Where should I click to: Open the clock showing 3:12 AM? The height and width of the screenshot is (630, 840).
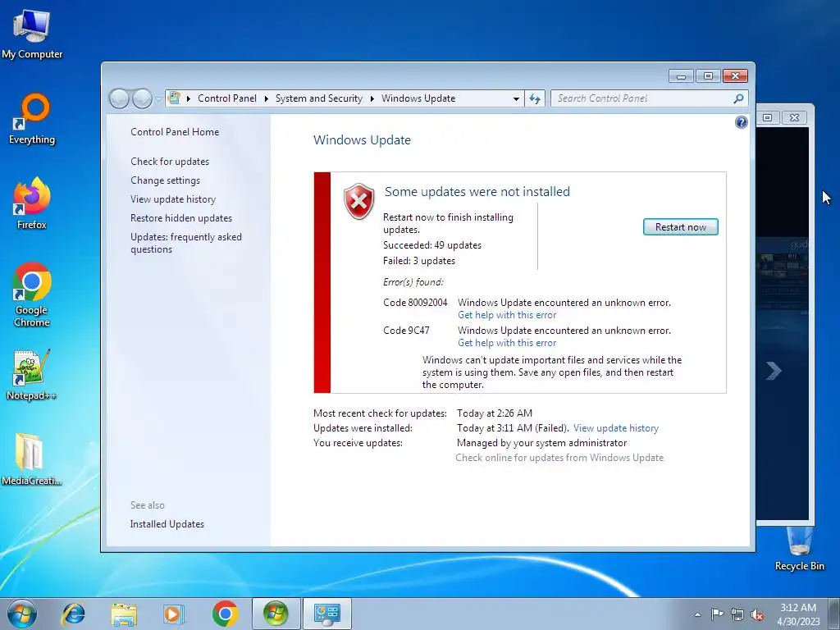tap(798, 614)
